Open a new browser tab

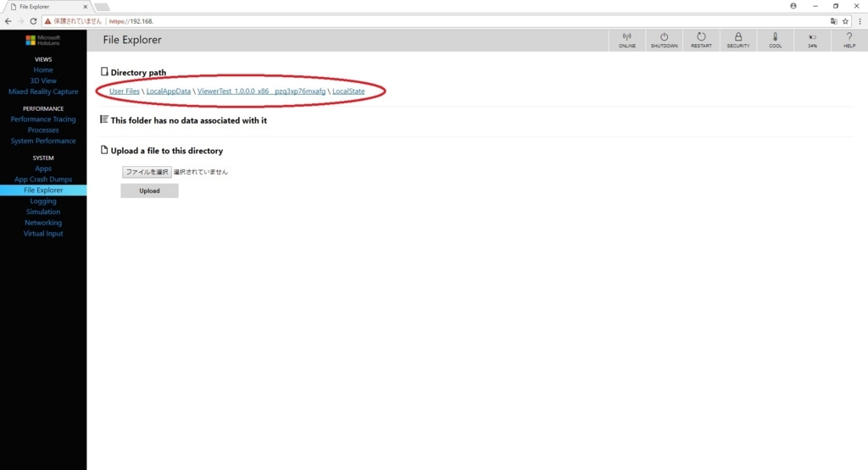click(102, 7)
